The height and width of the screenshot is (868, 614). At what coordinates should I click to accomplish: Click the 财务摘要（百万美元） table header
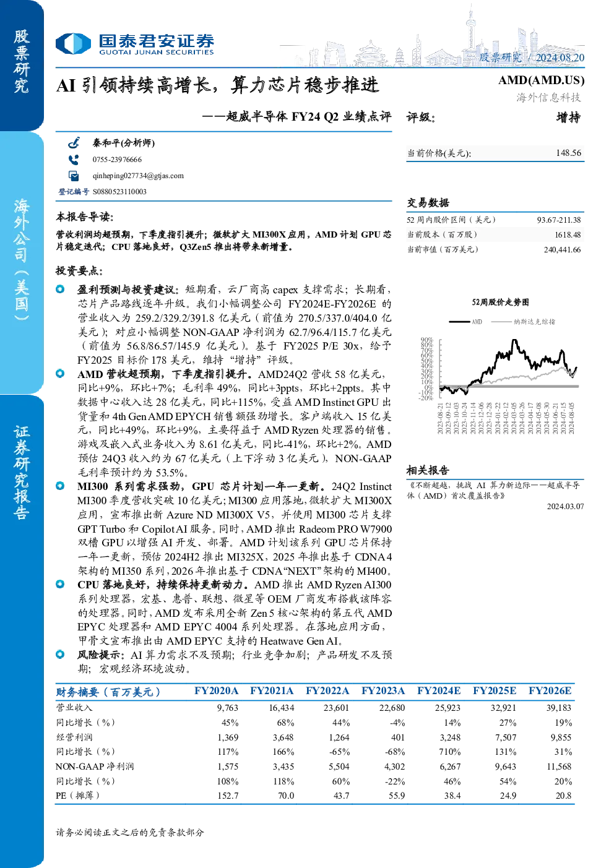pyautogui.click(x=108, y=692)
